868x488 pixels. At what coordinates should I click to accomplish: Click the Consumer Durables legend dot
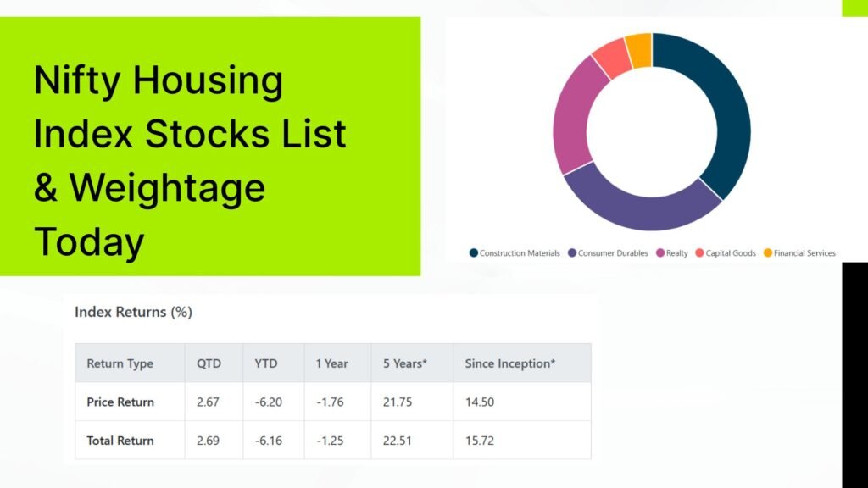click(x=572, y=252)
